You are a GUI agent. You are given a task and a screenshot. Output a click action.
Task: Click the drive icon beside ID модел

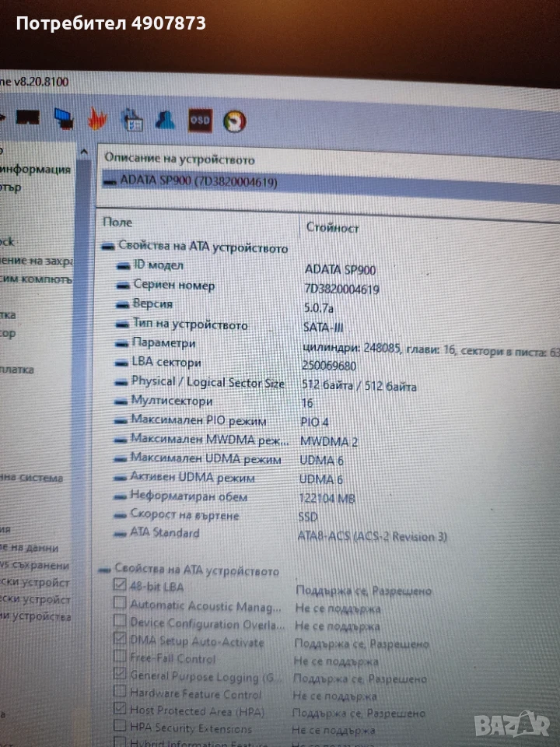coord(124,266)
